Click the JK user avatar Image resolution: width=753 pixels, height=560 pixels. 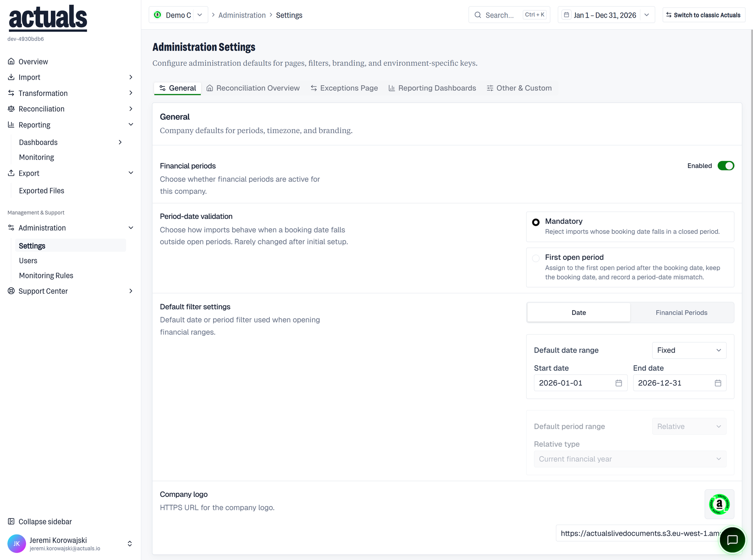(x=17, y=543)
